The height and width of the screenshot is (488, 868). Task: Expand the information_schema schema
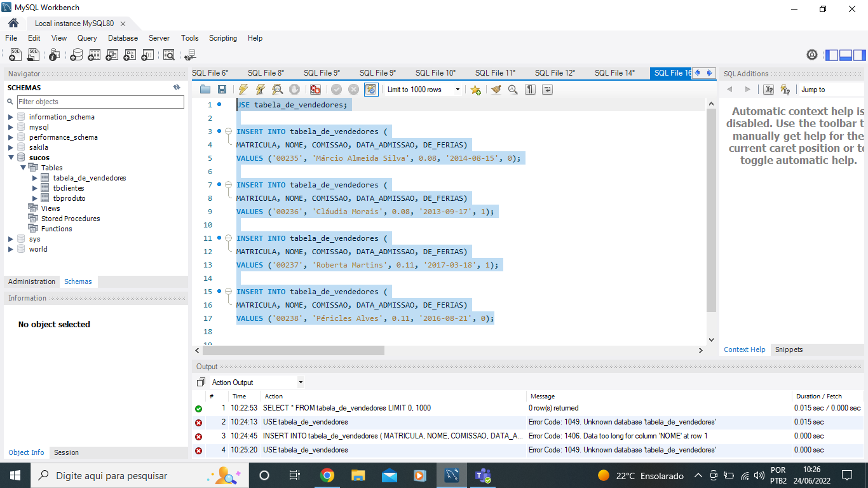click(11, 117)
